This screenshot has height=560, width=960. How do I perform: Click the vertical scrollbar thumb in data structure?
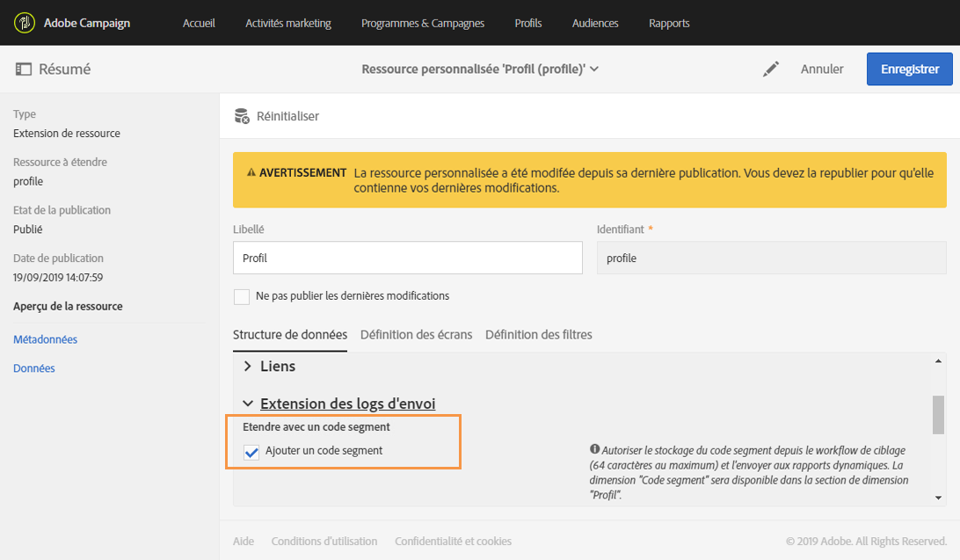pyautogui.click(x=938, y=415)
